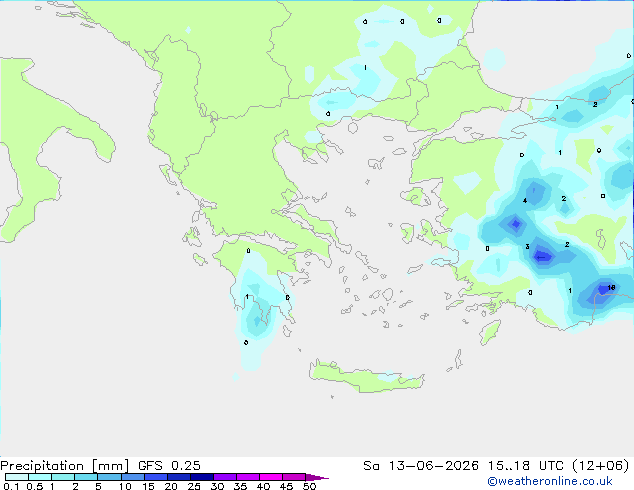Screen dimensions: 634x490
Task: Click the '3' precipitation value on the map
Action: [527, 247]
